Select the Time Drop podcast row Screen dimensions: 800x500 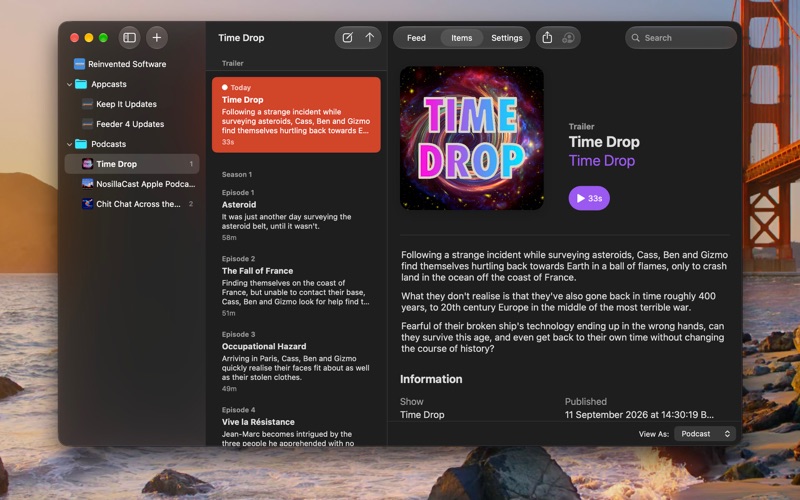(x=132, y=164)
